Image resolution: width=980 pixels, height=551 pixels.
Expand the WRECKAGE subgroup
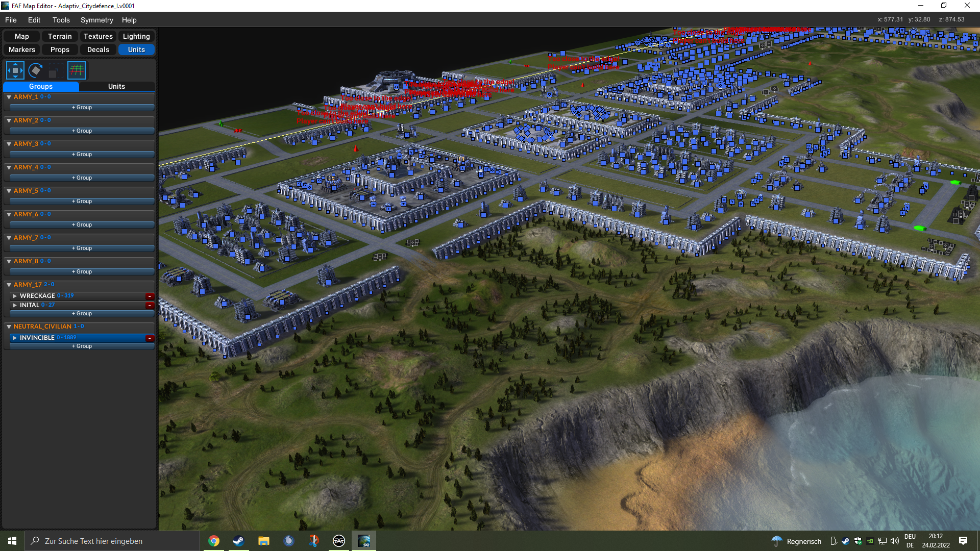point(15,296)
